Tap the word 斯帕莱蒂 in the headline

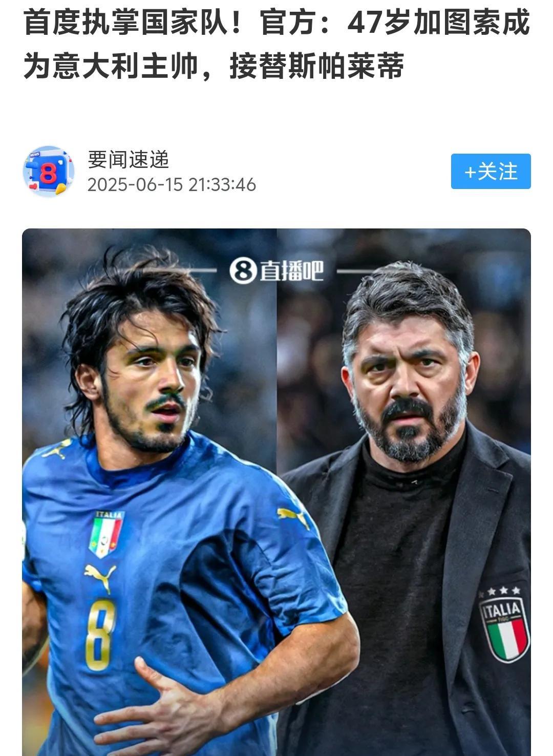tap(346, 66)
